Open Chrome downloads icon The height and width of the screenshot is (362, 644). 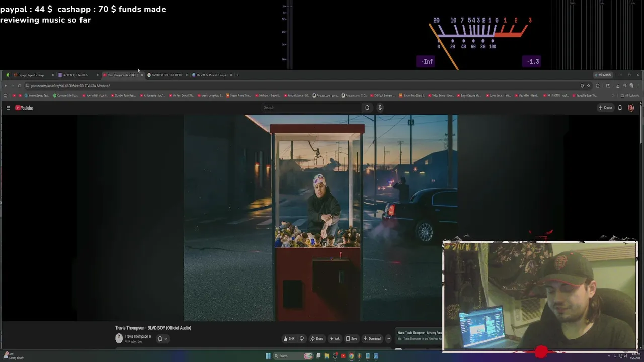click(617, 86)
